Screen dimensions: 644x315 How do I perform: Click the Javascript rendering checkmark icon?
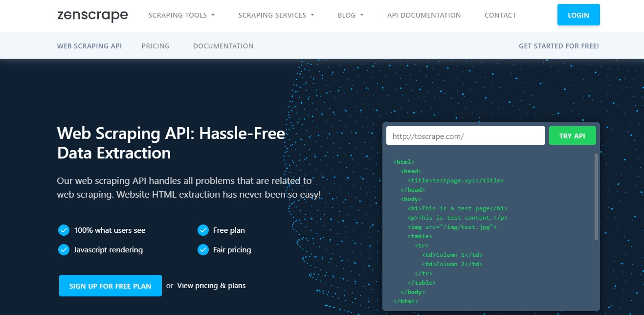pos(64,249)
